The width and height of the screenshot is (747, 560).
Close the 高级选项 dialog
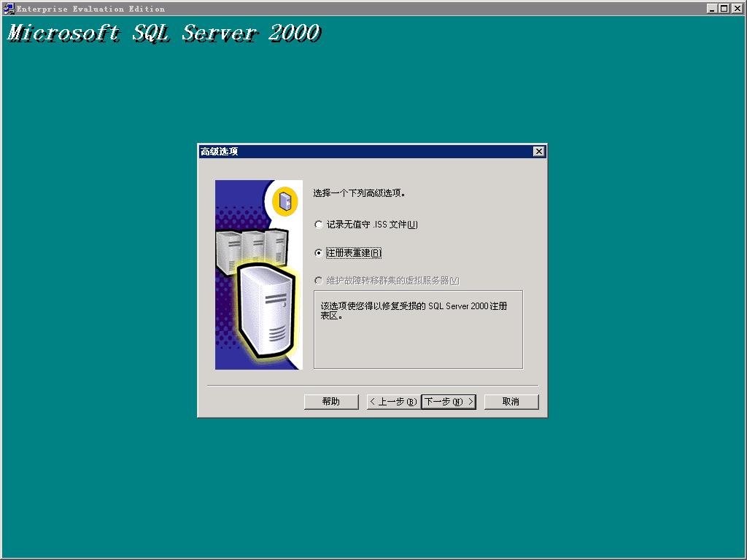pyautogui.click(x=539, y=152)
